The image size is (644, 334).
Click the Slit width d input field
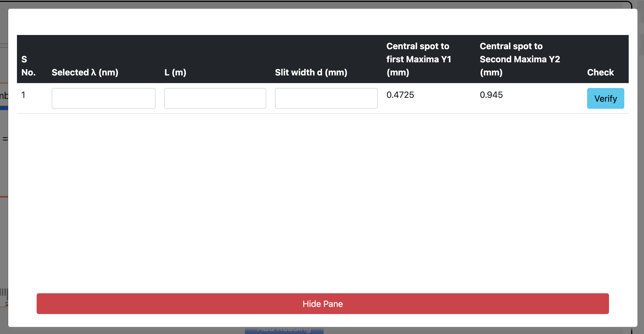pos(326,98)
